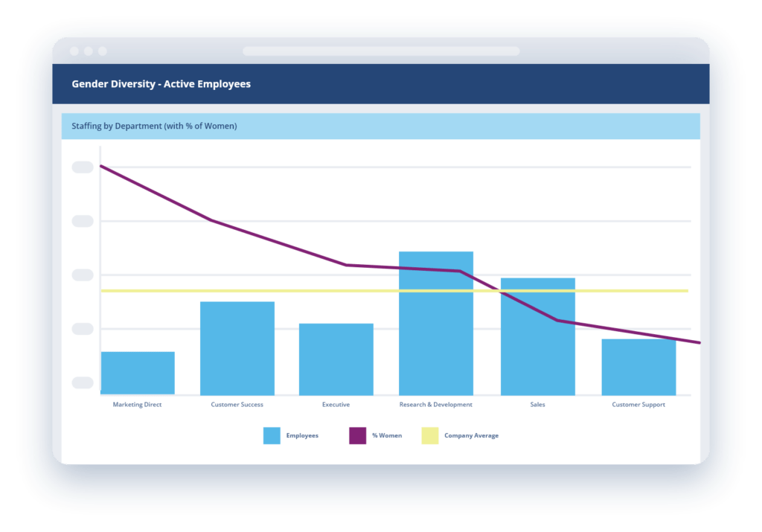Click the Marketing Direct axis label
The image size is (762, 532).
pos(137,404)
